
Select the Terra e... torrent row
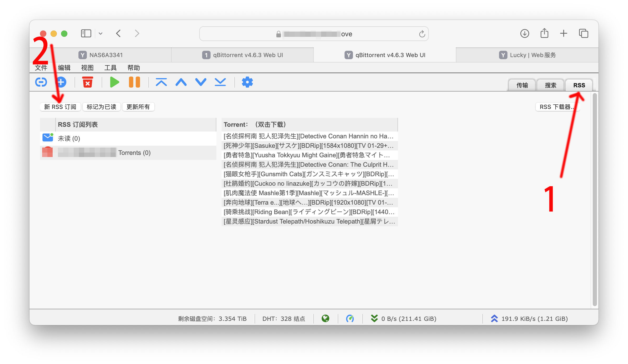pos(310,202)
